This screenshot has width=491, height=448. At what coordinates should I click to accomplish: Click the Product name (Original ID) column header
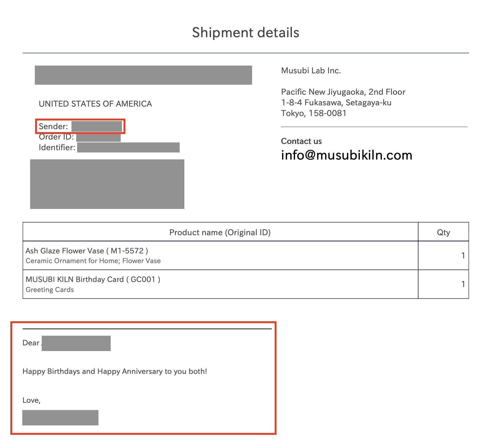pos(220,232)
